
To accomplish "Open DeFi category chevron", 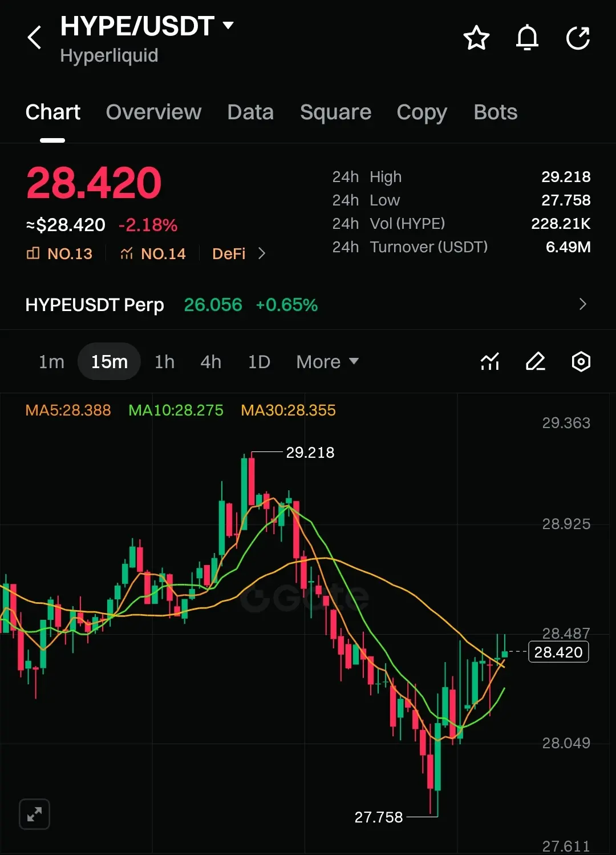I will pos(262,253).
